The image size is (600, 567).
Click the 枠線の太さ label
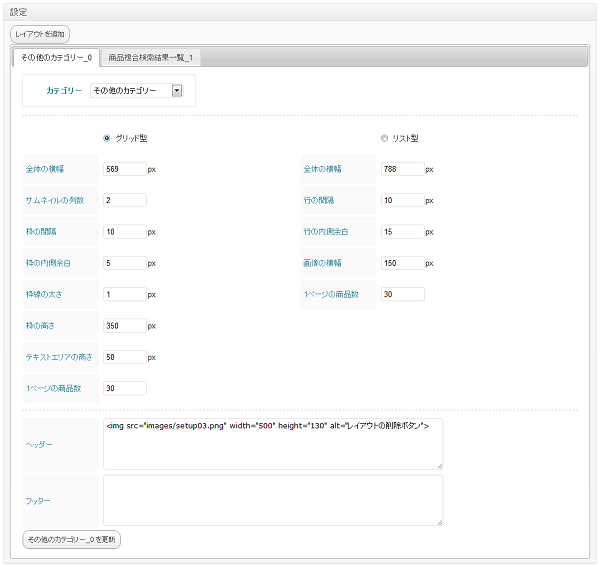44,295
